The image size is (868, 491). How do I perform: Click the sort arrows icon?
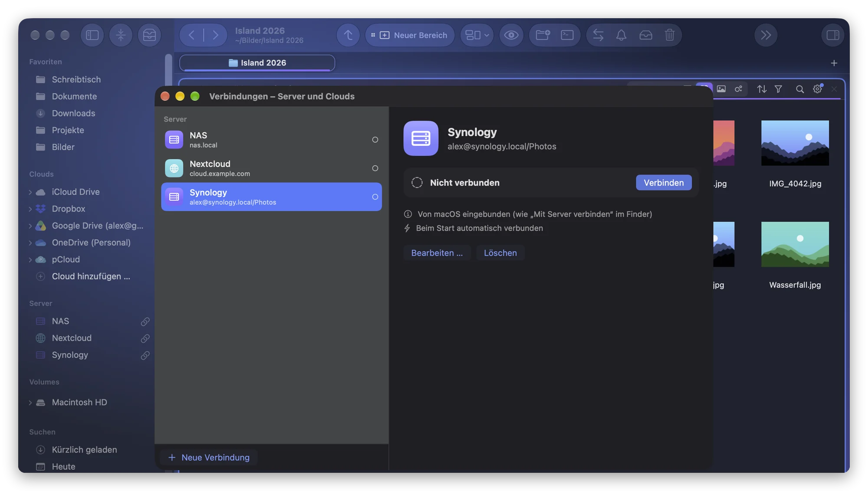click(x=762, y=89)
